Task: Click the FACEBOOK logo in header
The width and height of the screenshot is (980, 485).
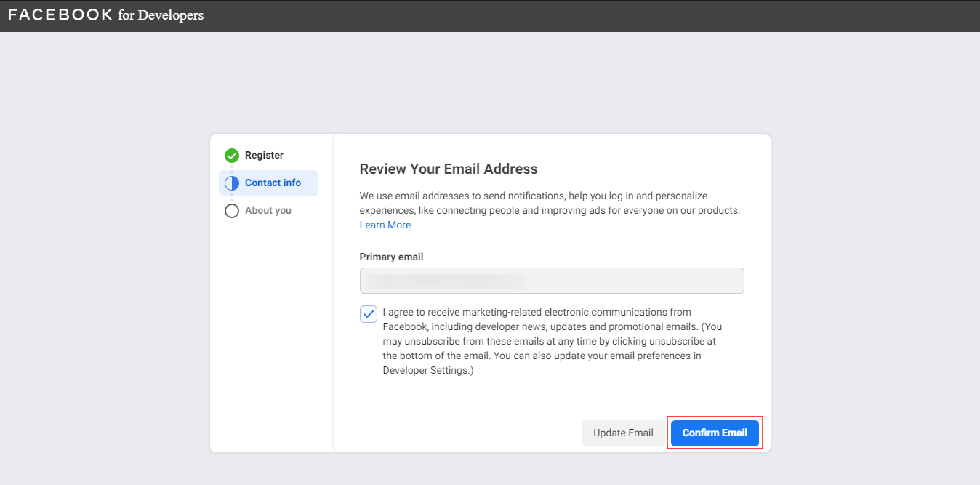Action: tap(60, 15)
